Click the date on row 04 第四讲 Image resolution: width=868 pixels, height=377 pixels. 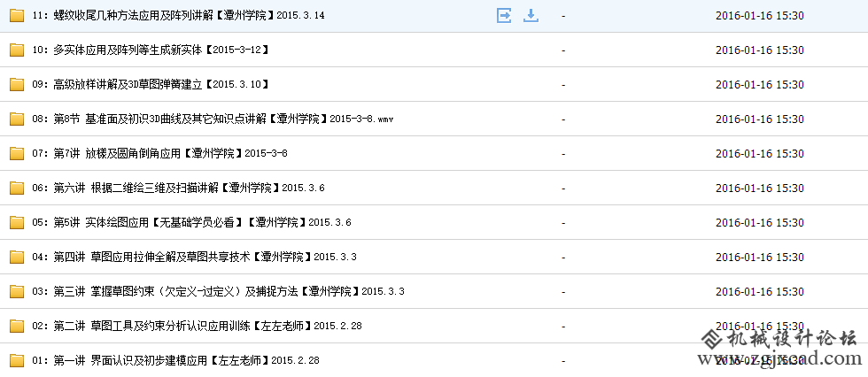tap(760, 257)
